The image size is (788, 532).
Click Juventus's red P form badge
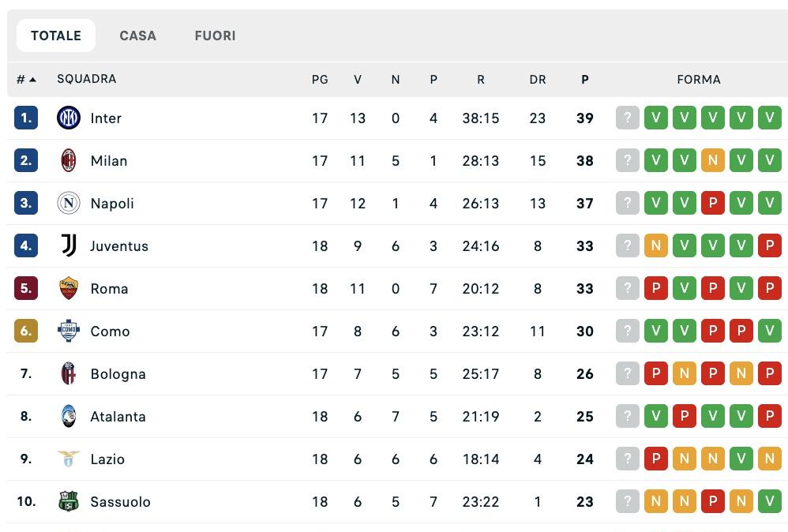point(769,245)
